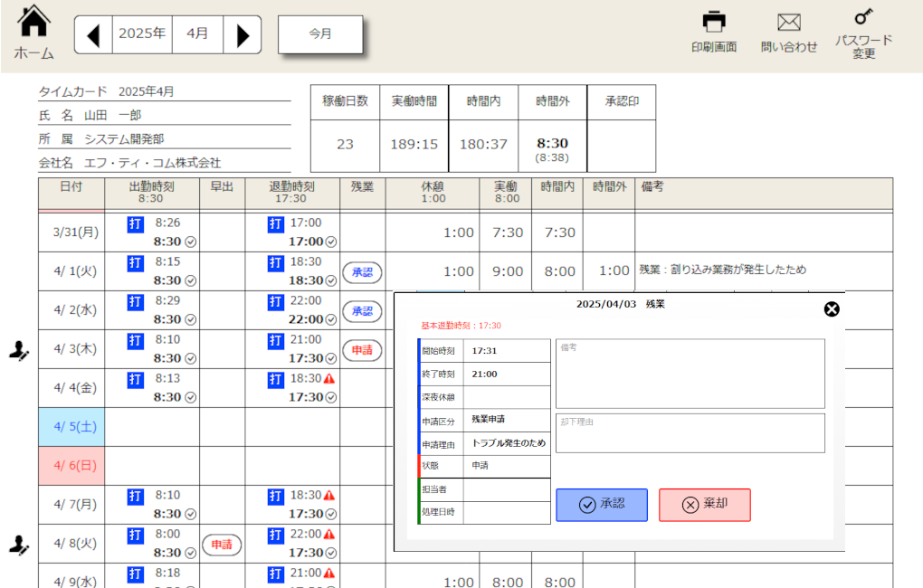Click warning triangle on 4/9 clock-out 21:00

329,574
